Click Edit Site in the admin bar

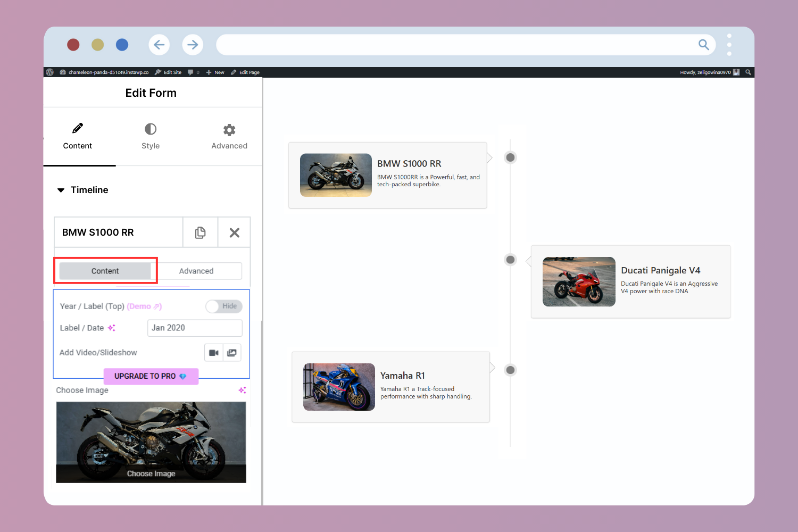coord(168,72)
